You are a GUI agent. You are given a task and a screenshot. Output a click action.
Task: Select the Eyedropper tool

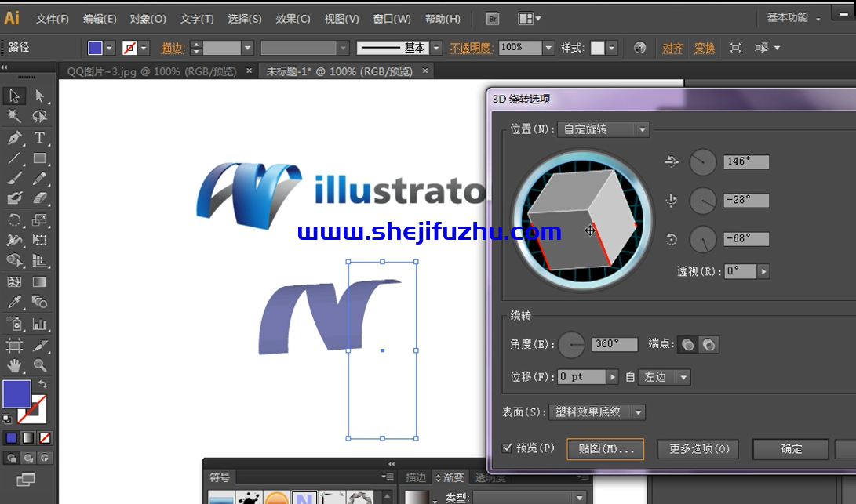[x=14, y=302]
